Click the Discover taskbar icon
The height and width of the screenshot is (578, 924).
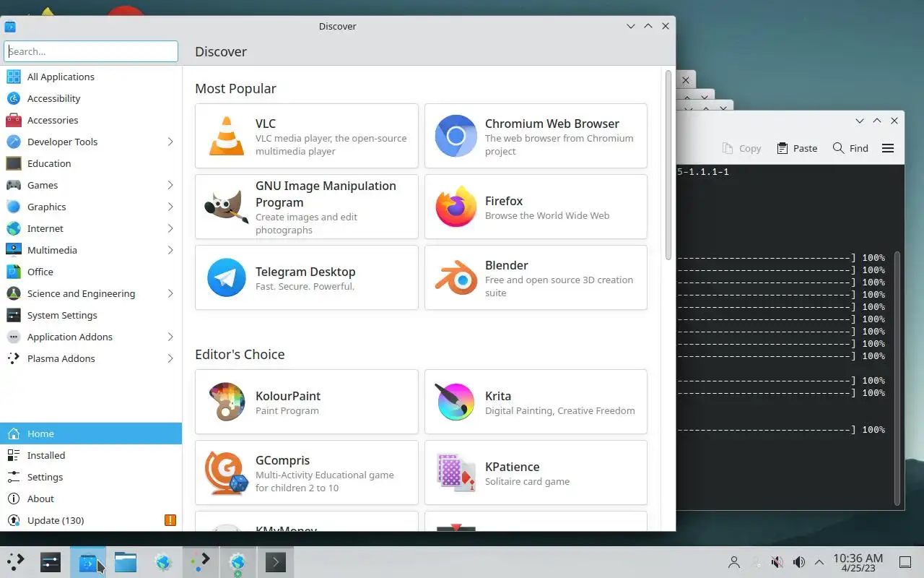click(x=88, y=561)
